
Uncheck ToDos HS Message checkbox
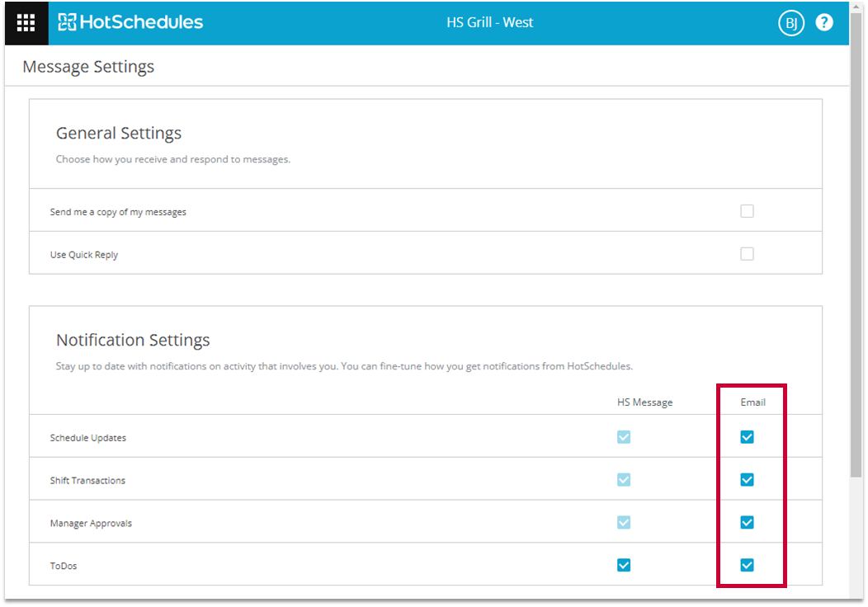point(623,565)
